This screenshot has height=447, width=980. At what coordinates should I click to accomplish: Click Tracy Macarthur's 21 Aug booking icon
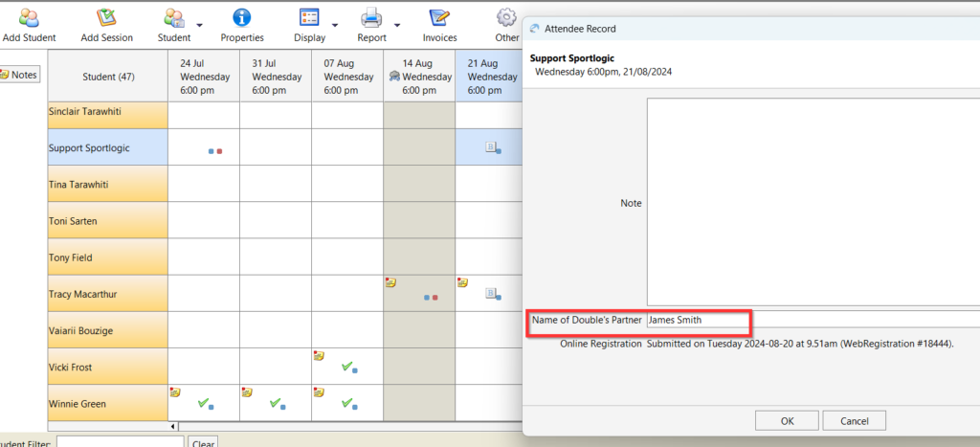click(x=493, y=294)
